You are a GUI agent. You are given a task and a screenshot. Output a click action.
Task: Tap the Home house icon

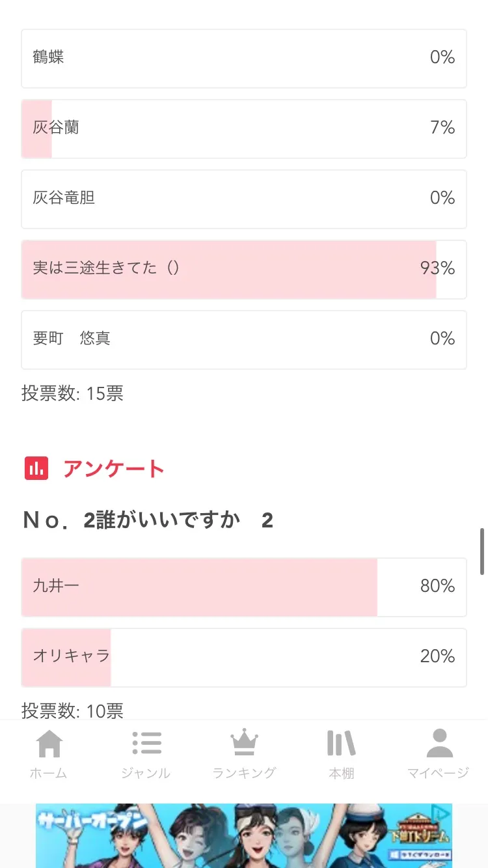(x=49, y=744)
